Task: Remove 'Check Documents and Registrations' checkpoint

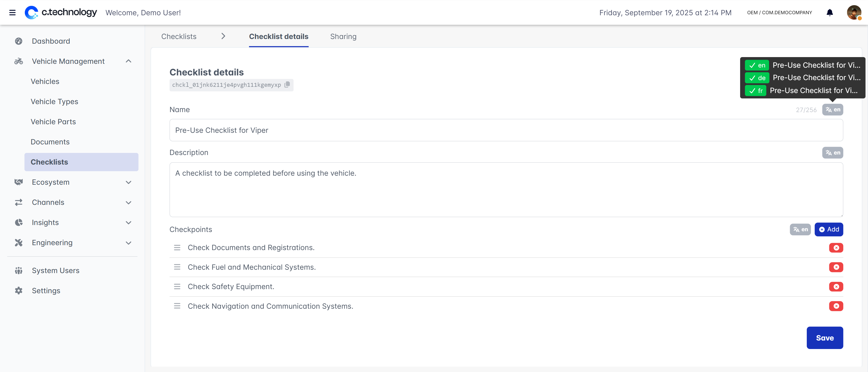Action: click(x=836, y=248)
